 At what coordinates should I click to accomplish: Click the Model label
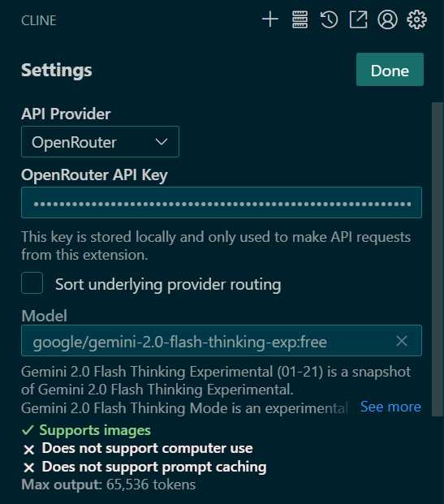[x=45, y=316]
